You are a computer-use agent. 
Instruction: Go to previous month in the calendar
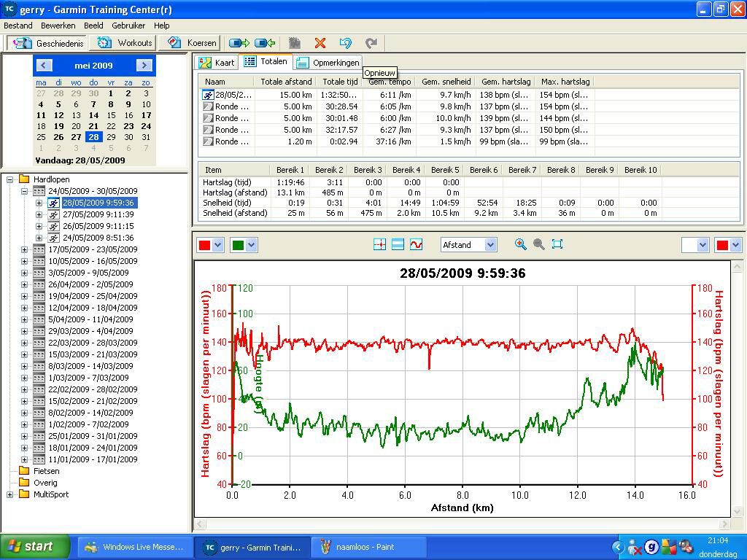(44, 65)
